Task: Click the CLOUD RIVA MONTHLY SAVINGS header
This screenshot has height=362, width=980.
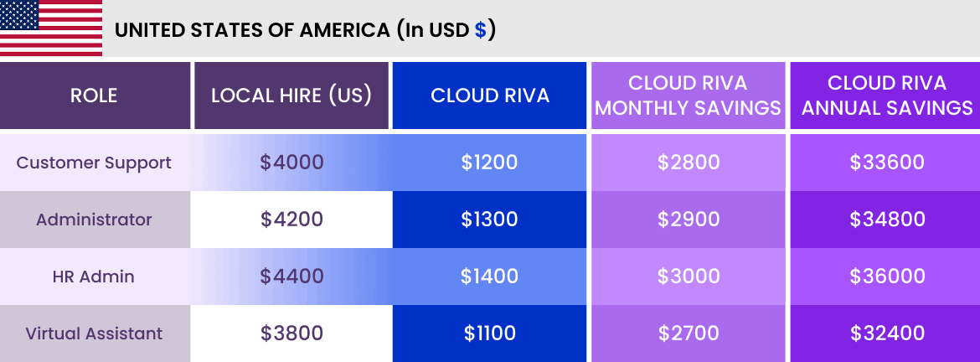Action: pyautogui.click(x=689, y=96)
